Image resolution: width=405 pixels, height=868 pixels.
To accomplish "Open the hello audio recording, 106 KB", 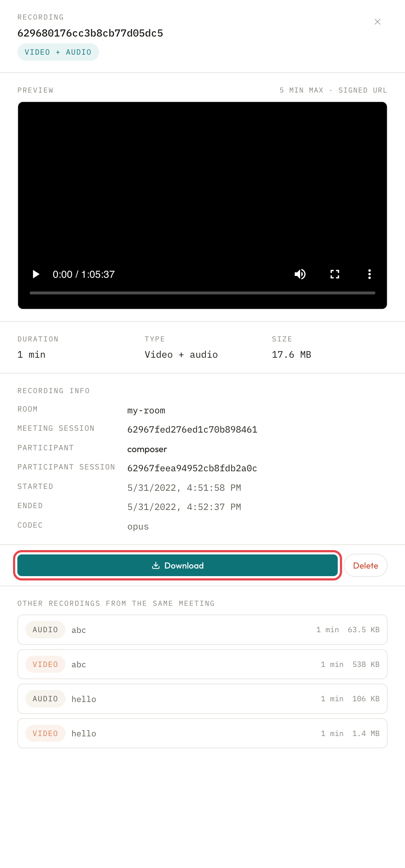I will tap(202, 699).
